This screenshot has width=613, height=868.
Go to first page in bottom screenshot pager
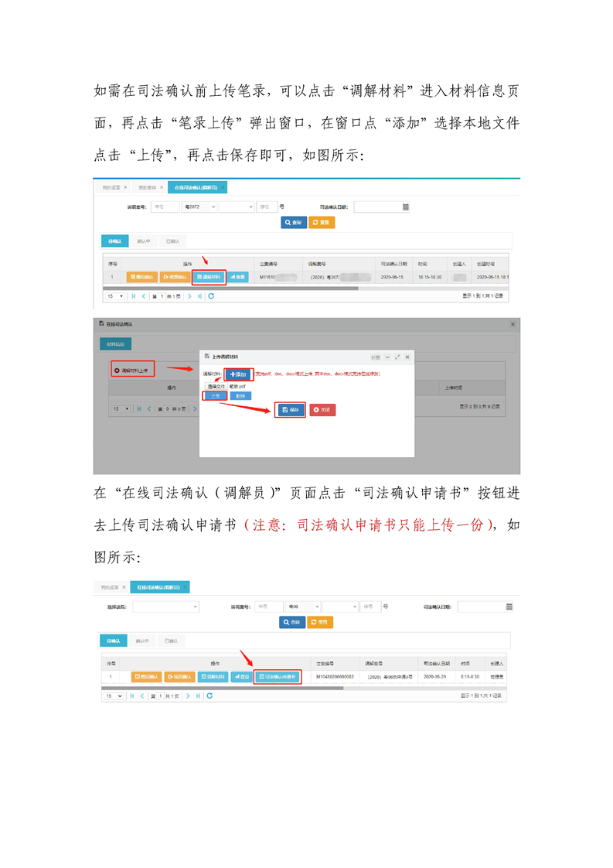coord(132,695)
